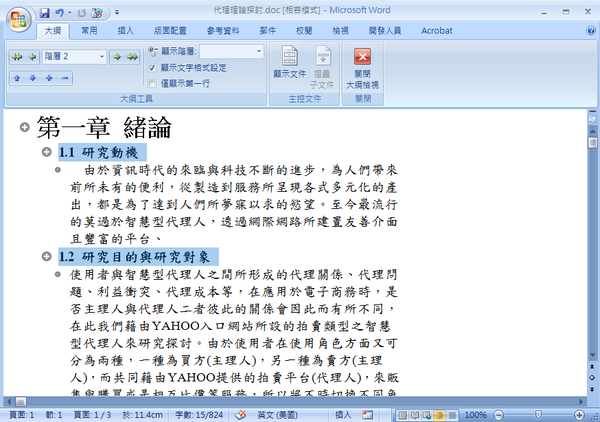Open the 參考資料 ribbon tab
600x422 pixels.
coord(223,31)
